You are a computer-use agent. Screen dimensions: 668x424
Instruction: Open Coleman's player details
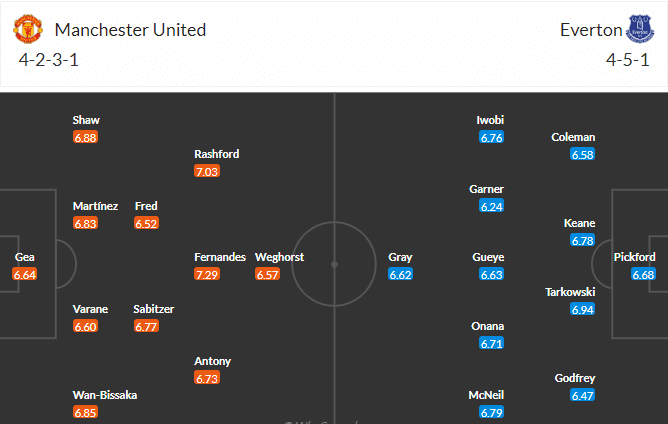[x=573, y=137]
